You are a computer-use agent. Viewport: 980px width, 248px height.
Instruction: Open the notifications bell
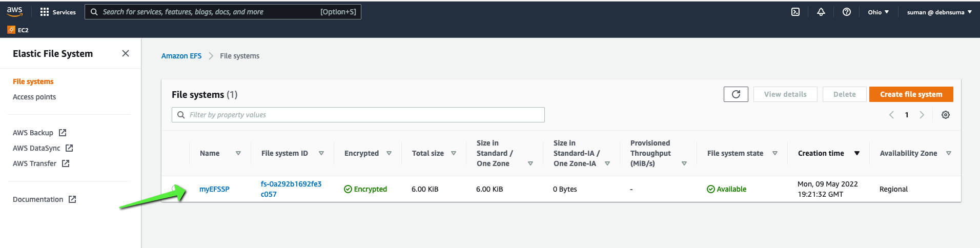click(821, 12)
